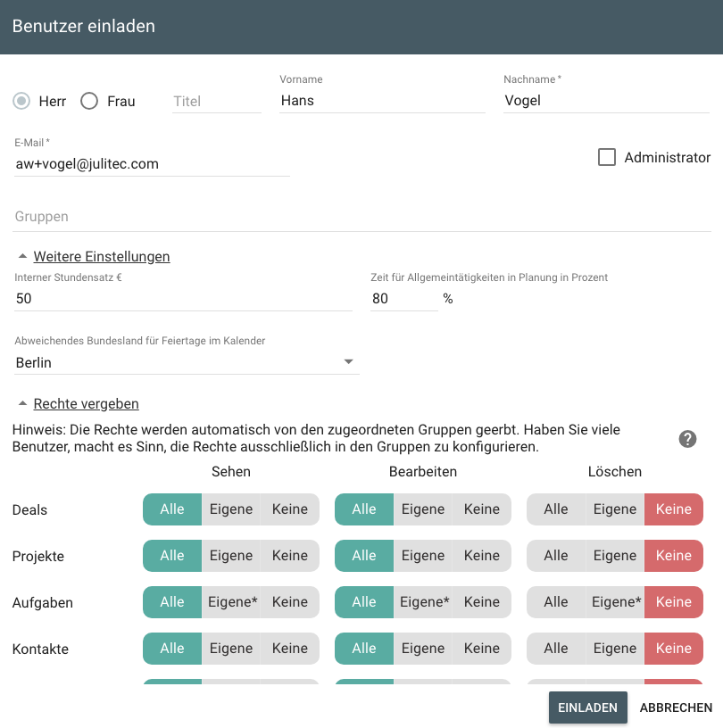The image size is (723, 728).
Task: Edit the E-Mail address field
Action: click(152, 164)
